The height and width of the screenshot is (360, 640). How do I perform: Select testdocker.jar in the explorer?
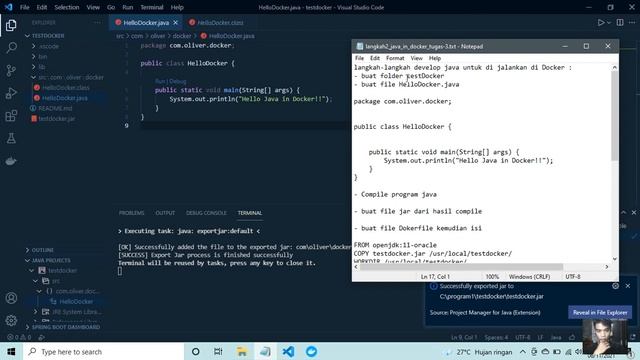[56, 118]
